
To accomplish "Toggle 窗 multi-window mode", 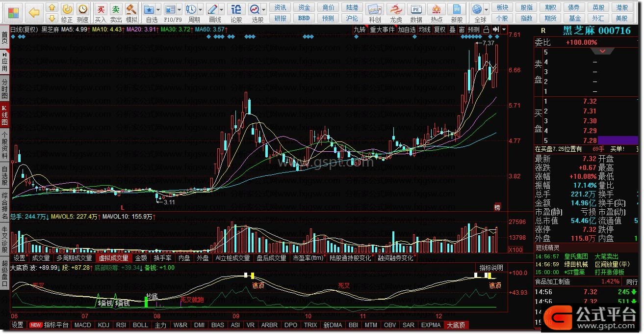I will pos(462,29).
